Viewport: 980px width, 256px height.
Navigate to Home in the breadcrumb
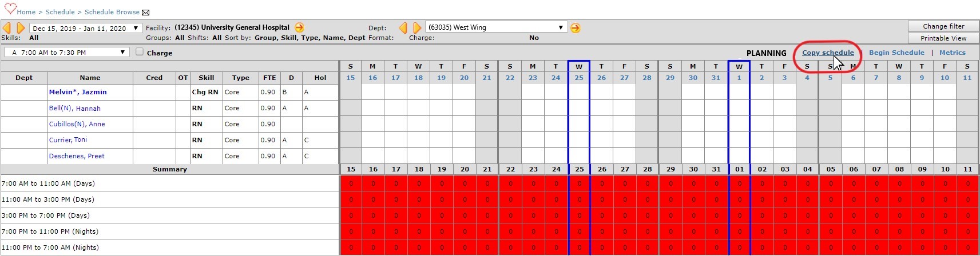26,12
